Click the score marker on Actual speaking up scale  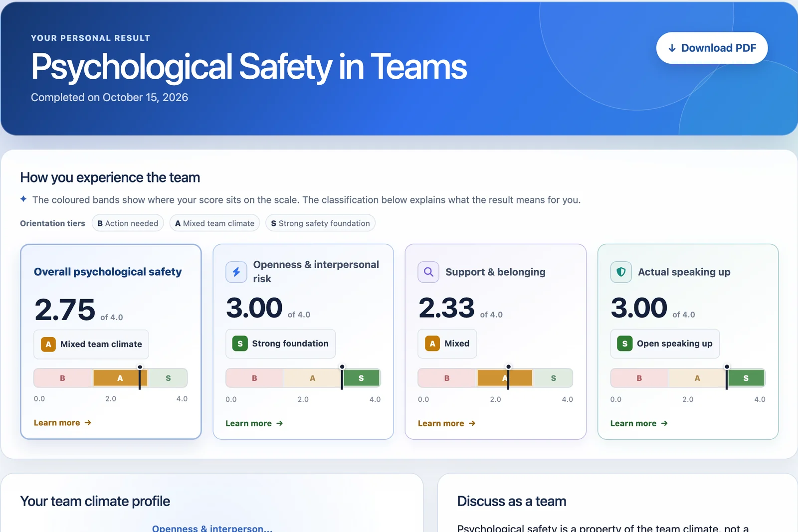[727, 377]
